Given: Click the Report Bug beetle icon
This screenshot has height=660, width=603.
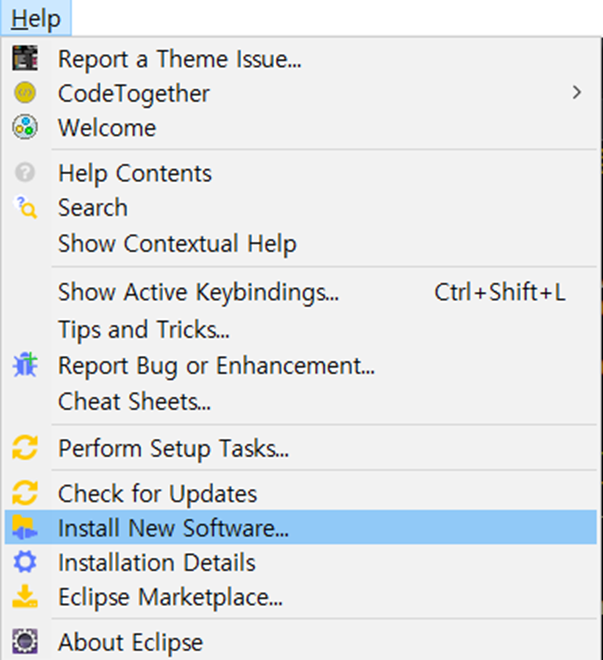Looking at the screenshot, I should click(25, 365).
